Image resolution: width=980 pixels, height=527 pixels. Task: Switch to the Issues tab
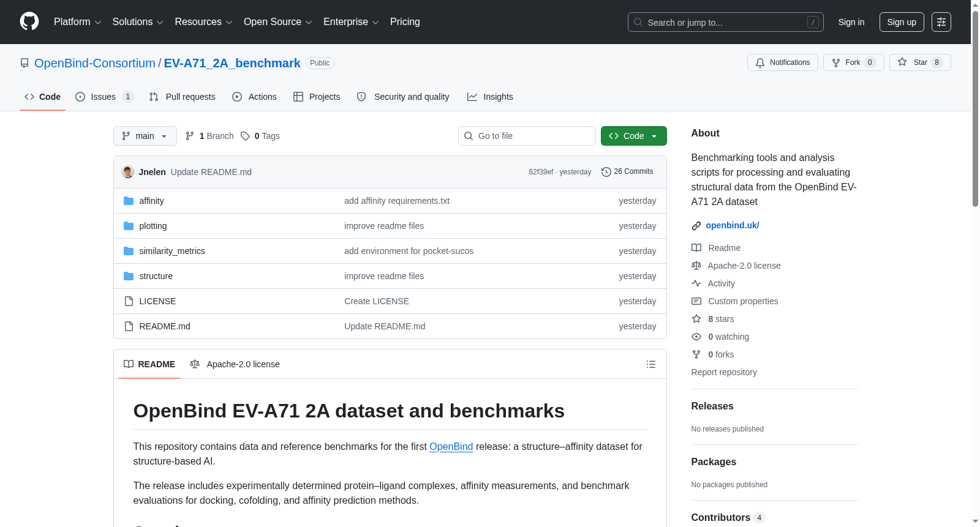(104, 97)
